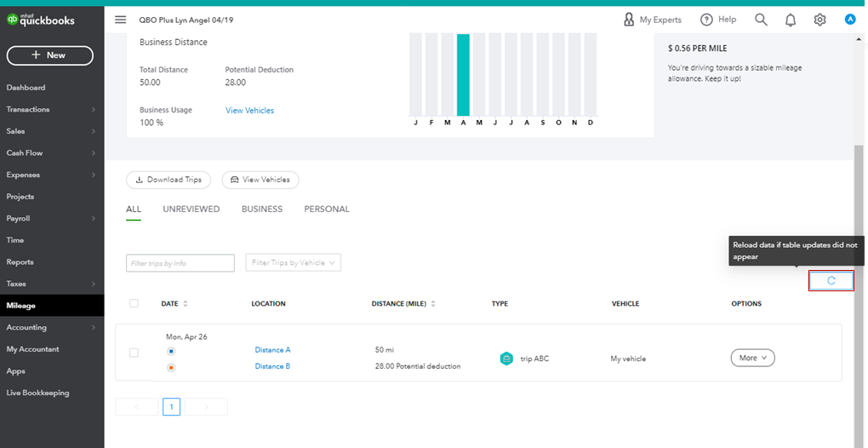Open the account avatar A

[850, 20]
